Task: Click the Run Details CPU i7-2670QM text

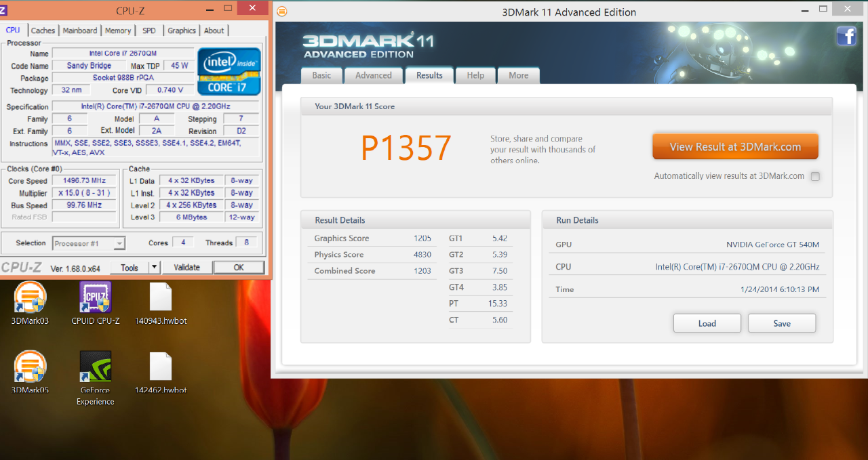Action: tap(737, 267)
